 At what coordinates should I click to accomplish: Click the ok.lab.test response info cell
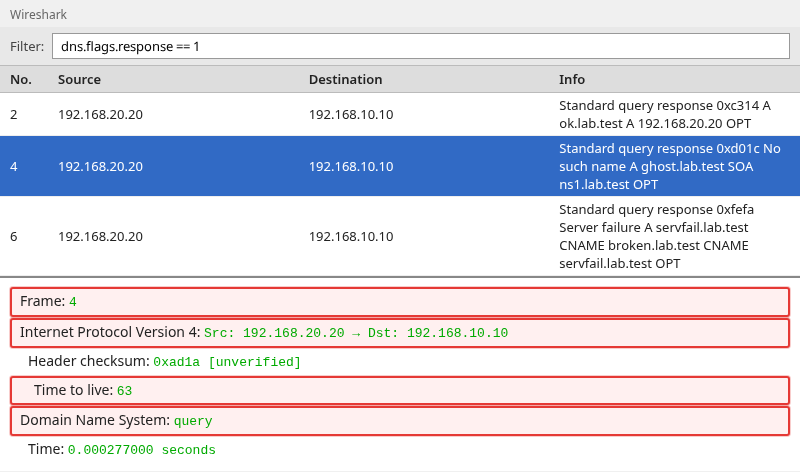click(665, 114)
